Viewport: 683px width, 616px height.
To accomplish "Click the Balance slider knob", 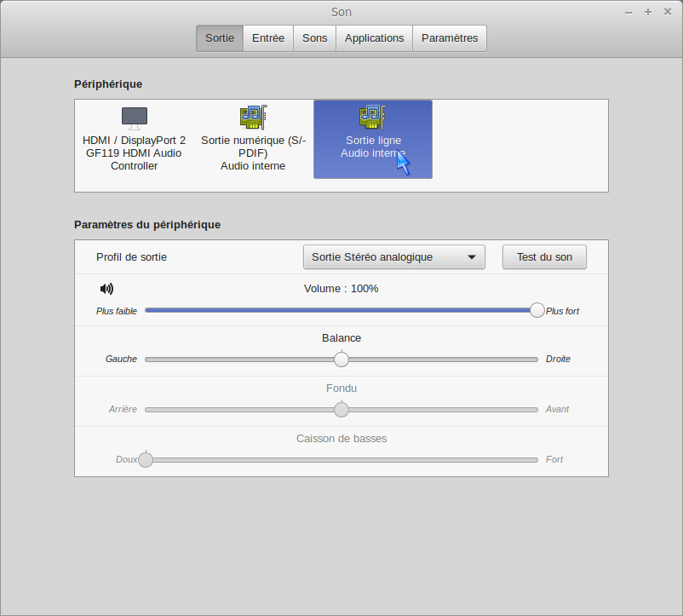I will pos(341,360).
